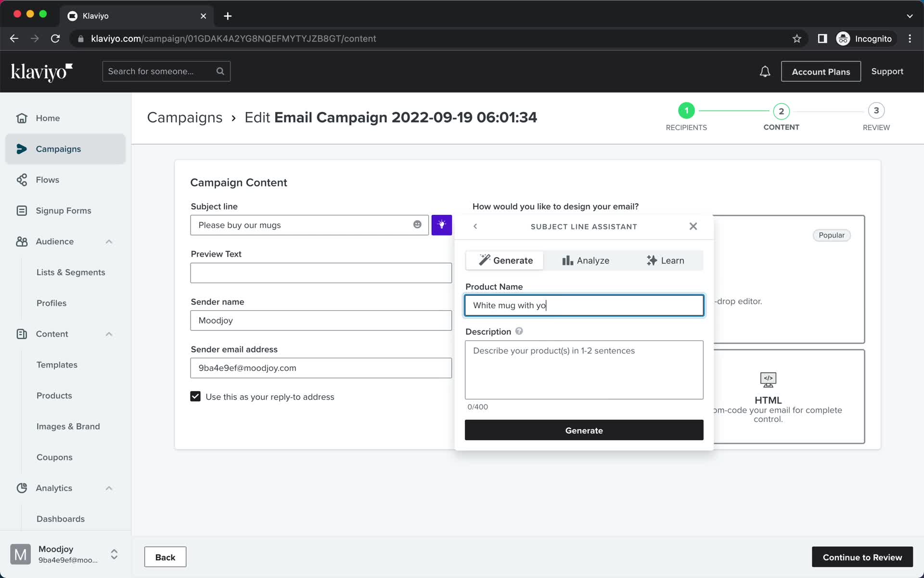Image resolution: width=924 pixels, height=578 pixels.
Task: Click the close button on Subject Line Assistant
Action: [x=693, y=226]
